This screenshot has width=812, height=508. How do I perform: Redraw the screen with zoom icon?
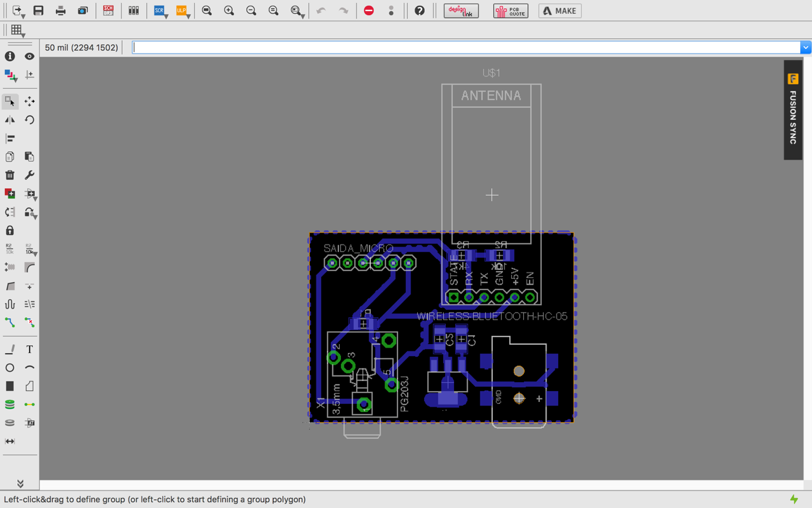pos(273,10)
